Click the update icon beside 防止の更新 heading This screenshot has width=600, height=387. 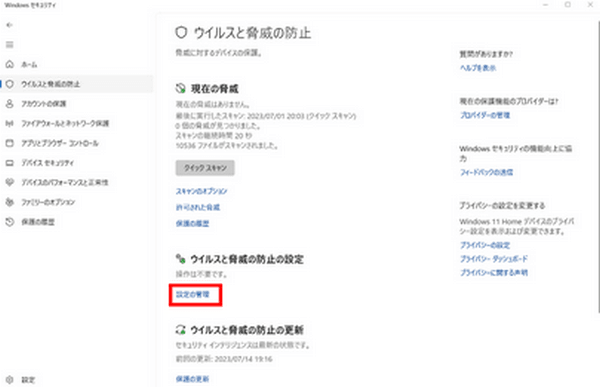180,330
